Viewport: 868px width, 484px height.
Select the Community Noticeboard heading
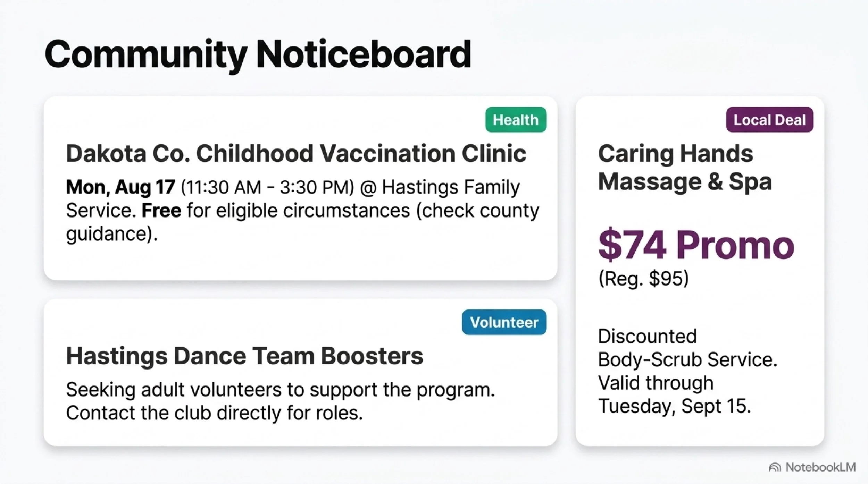click(258, 55)
